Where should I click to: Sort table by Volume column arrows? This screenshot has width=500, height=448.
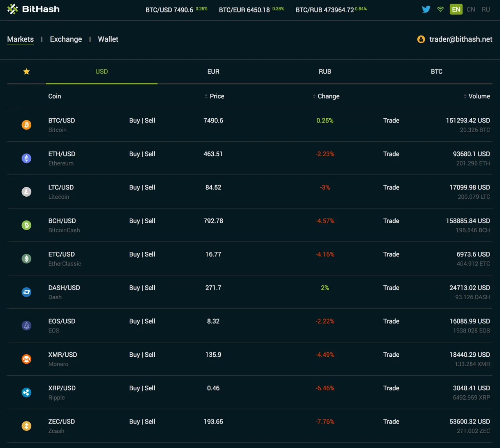pos(465,96)
